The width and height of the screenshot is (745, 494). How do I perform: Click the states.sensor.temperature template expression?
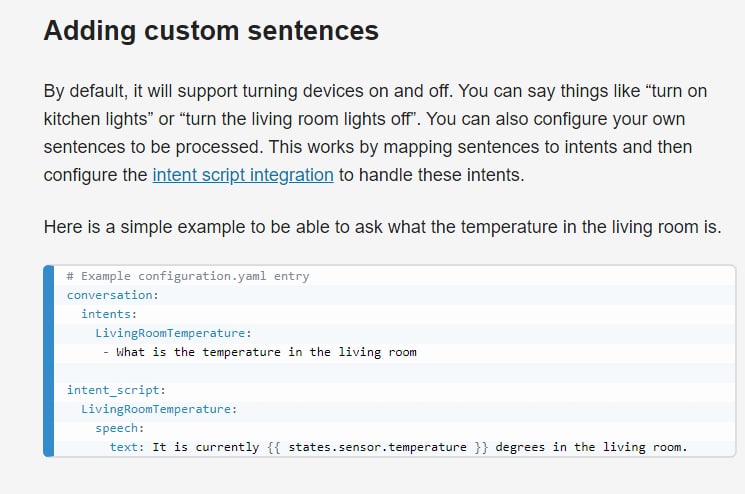point(377,447)
